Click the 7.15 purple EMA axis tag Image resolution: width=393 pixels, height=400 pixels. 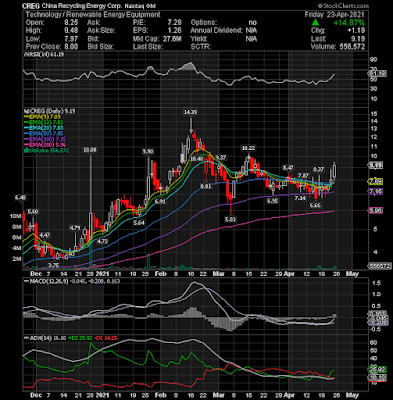point(375,191)
